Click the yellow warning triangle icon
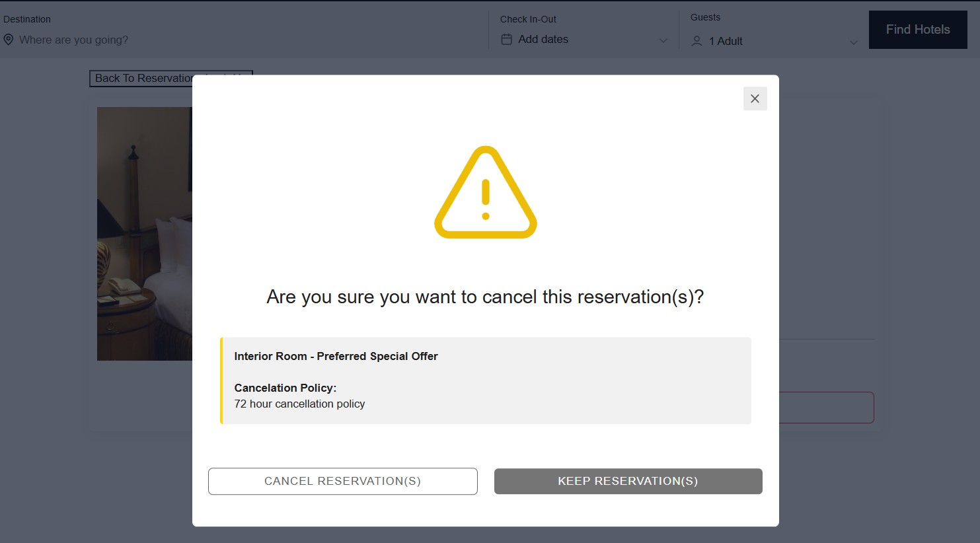Screen dimensions: 980x543 tap(486, 193)
